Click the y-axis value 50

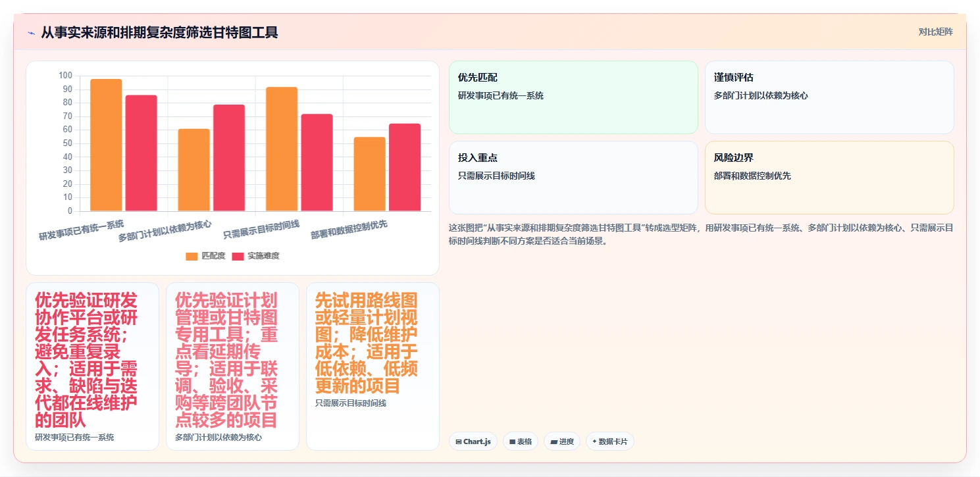coord(68,143)
